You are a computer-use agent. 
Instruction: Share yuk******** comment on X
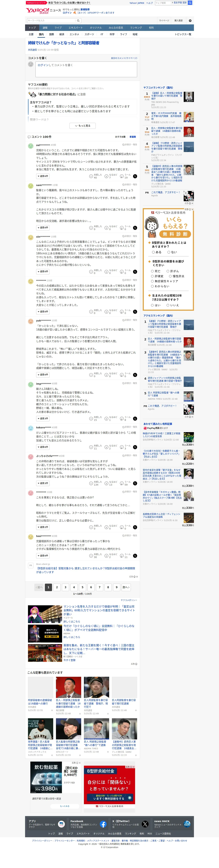tap(135, 375)
